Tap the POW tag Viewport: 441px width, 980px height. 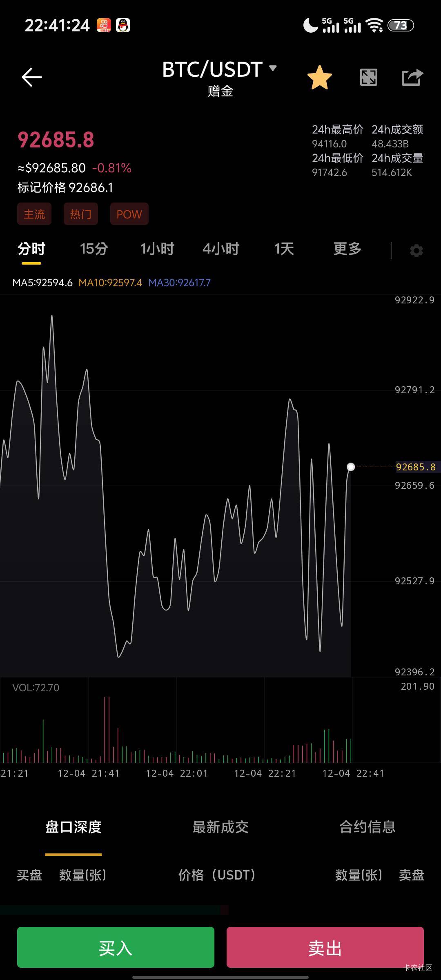point(129,214)
